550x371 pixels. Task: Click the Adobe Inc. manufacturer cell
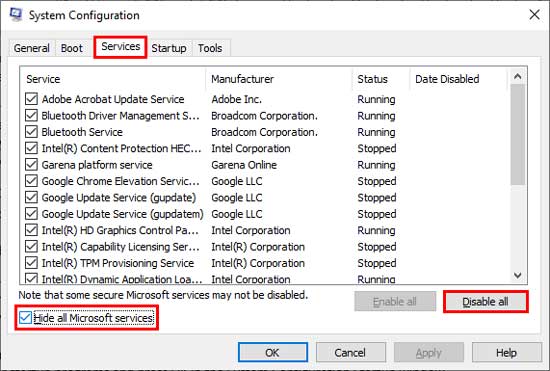pyautogui.click(x=236, y=99)
